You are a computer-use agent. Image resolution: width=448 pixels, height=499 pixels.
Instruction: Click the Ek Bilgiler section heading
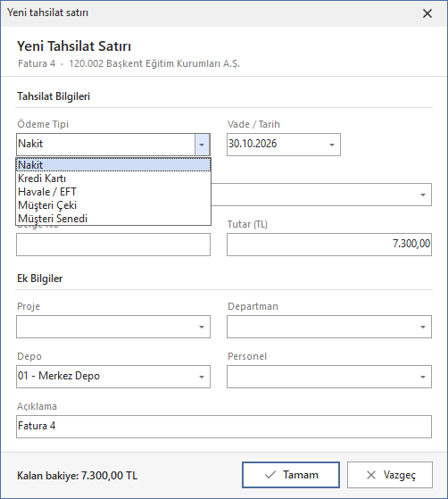coord(40,279)
